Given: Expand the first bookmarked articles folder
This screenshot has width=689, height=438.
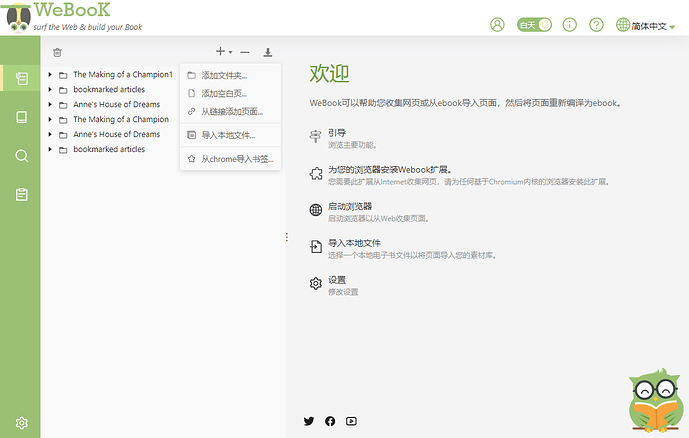Looking at the screenshot, I should [50, 90].
